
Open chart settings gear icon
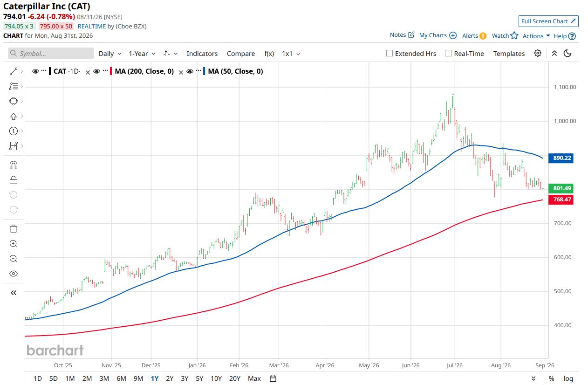tap(538, 53)
